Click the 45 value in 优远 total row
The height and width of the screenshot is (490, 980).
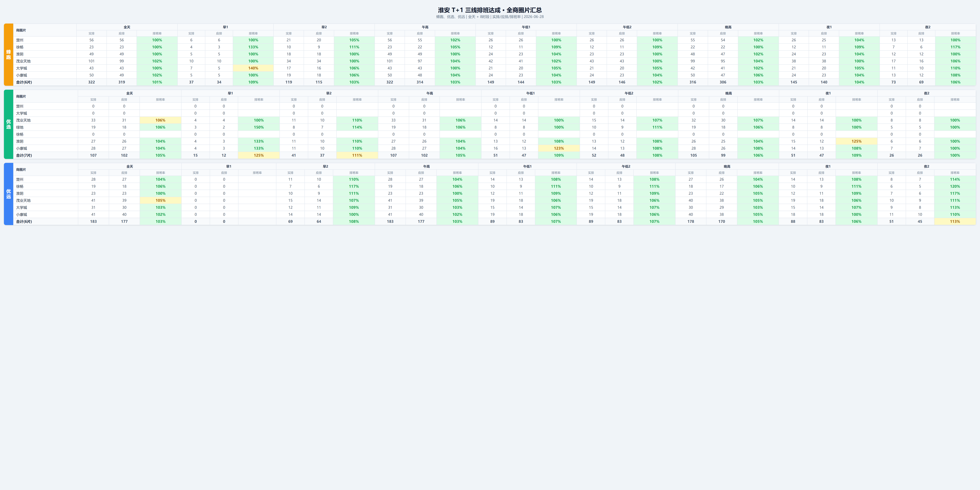[920, 221]
